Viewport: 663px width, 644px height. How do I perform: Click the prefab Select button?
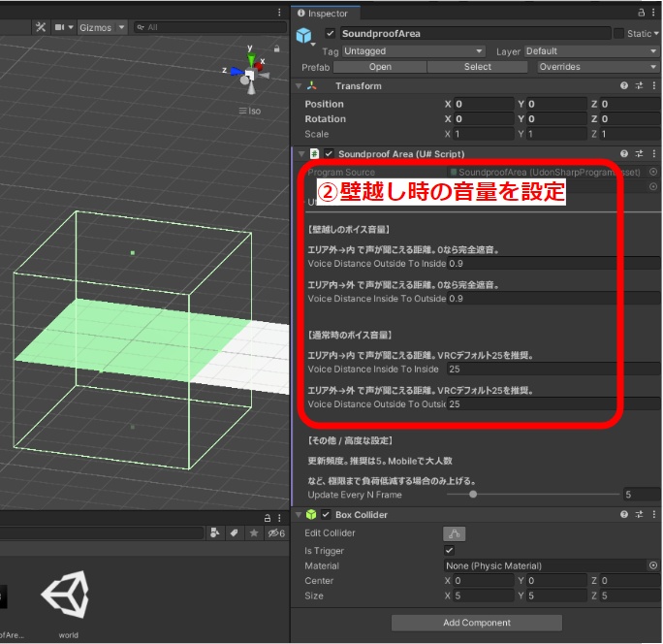coord(477,67)
